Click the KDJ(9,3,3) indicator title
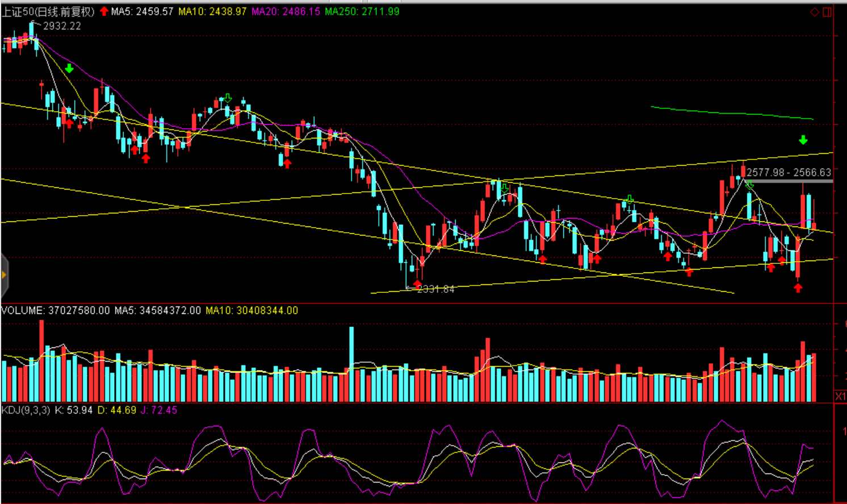847x504 pixels. pyautogui.click(x=26, y=410)
